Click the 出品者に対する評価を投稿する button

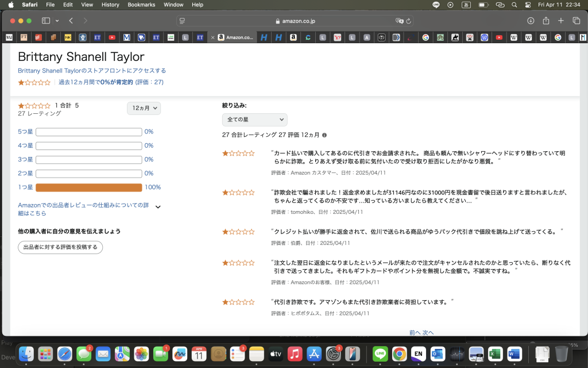coord(60,247)
